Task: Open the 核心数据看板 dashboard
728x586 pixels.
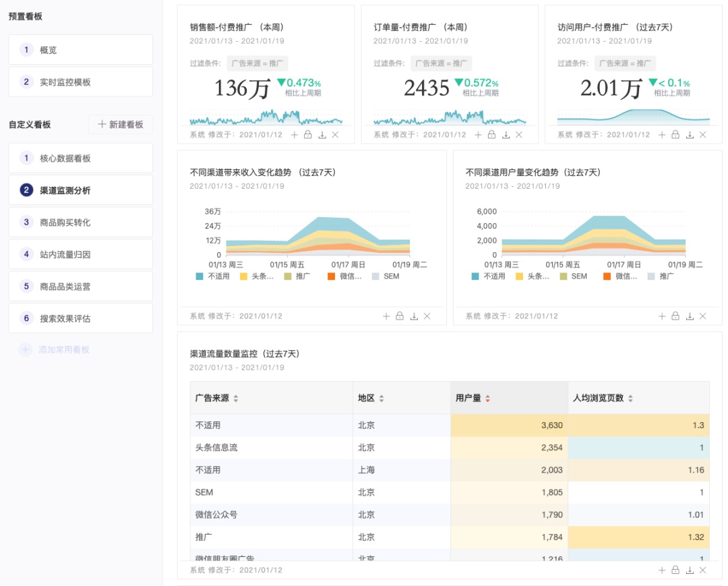Action: 81,158
